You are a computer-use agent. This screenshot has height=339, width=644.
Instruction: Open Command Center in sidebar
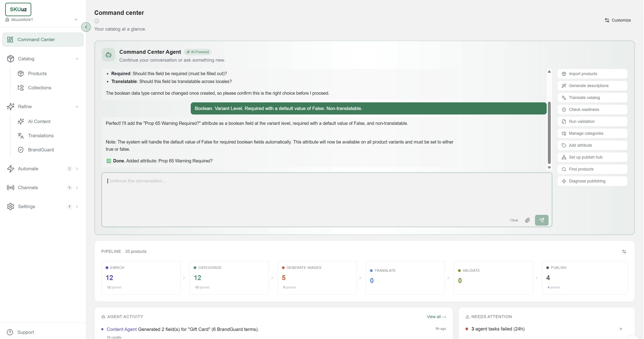tap(43, 39)
